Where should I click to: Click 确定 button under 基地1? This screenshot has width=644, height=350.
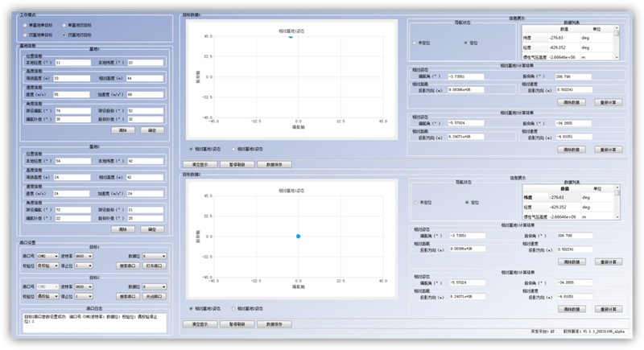click(152, 130)
